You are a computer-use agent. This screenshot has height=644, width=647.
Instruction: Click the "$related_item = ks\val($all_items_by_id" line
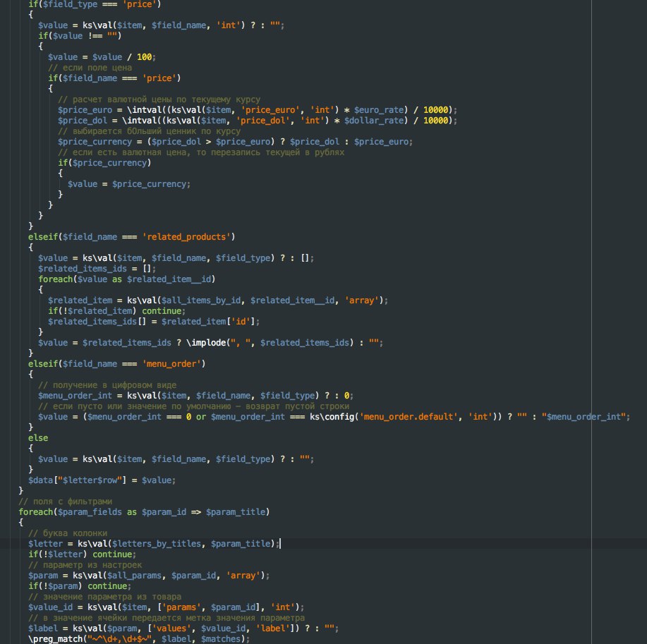tap(218, 300)
